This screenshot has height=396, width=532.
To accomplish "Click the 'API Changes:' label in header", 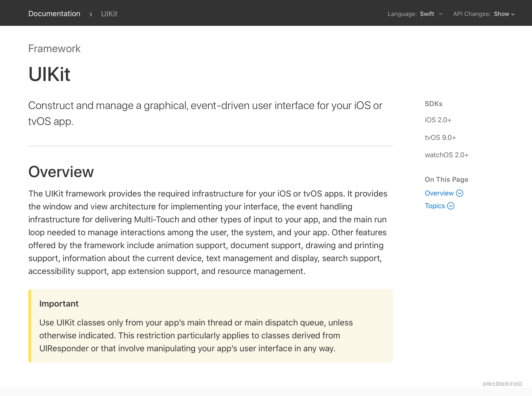I will coord(472,14).
